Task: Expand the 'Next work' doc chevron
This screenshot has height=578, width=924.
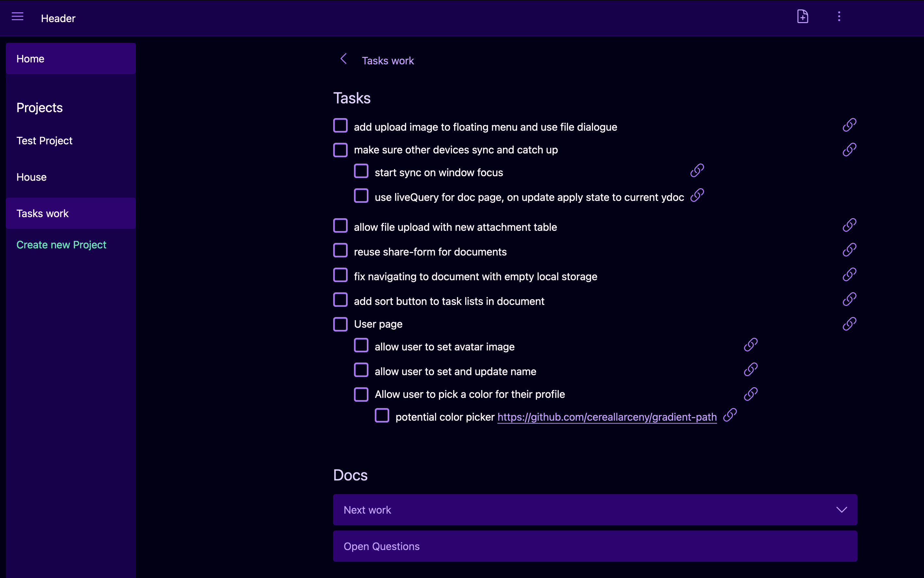Action: [x=841, y=510]
